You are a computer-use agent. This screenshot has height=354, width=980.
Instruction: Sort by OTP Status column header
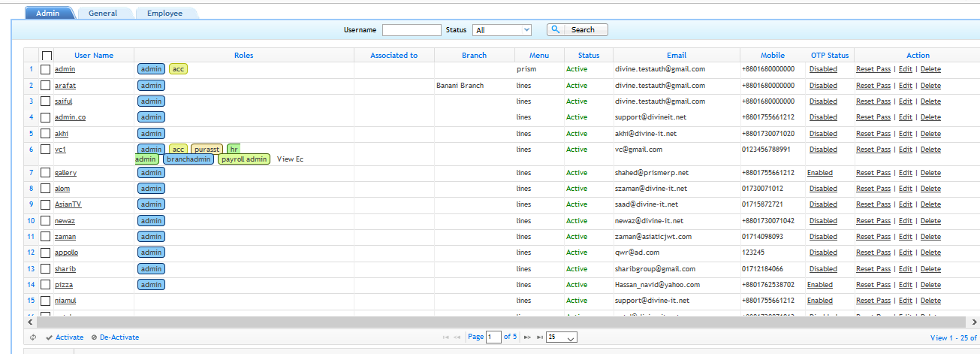pos(830,55)
